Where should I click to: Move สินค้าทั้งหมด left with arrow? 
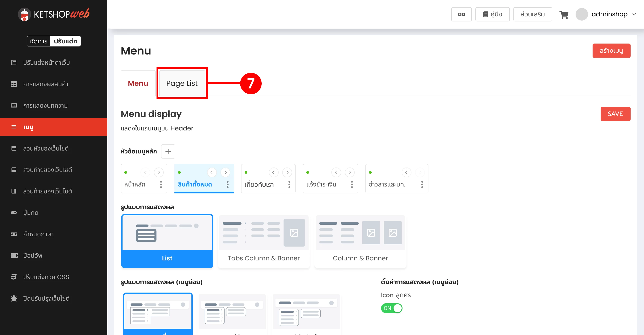212,172
